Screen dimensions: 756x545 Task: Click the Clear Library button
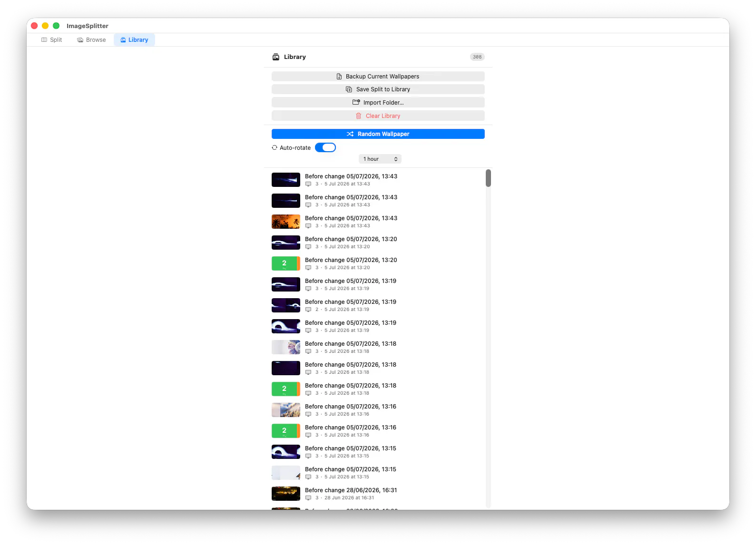pos(378,116)
